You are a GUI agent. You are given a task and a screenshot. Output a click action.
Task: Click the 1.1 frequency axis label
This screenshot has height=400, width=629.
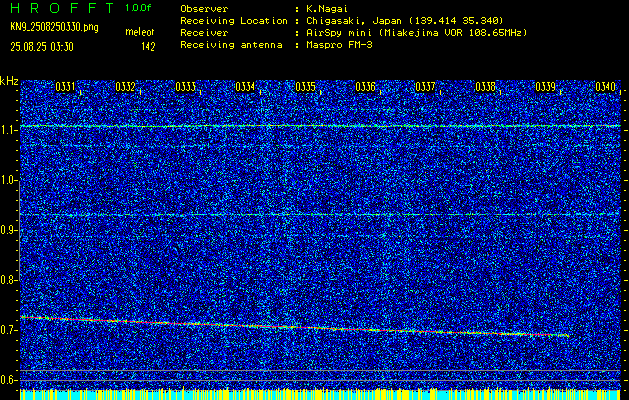[x=7, y=130]
